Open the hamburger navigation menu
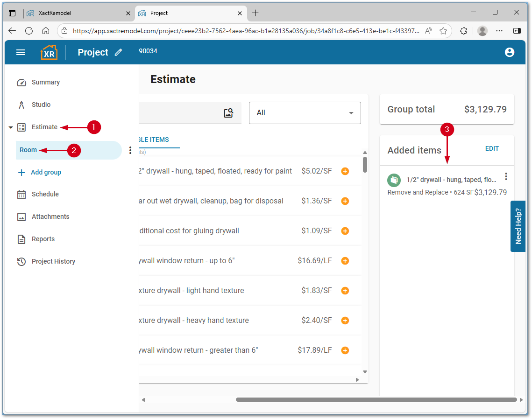The width and height of the screenshot is (532, 419). (x=21, y=52)
